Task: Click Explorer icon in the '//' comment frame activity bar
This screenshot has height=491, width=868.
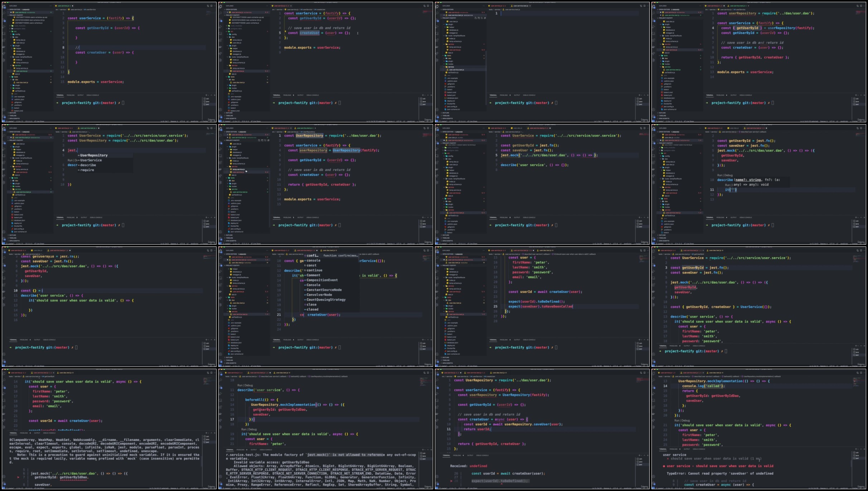Action: (x=4, y=6)
